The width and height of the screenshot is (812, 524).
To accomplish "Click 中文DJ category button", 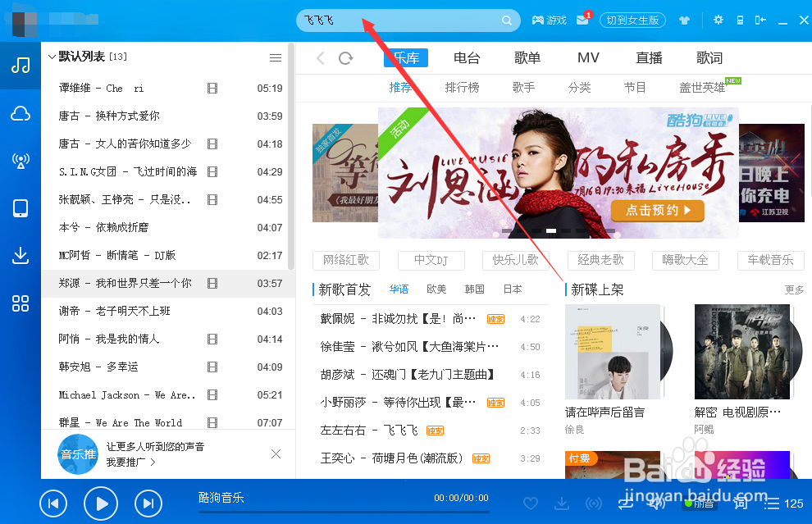I will [x=431, y=260].
